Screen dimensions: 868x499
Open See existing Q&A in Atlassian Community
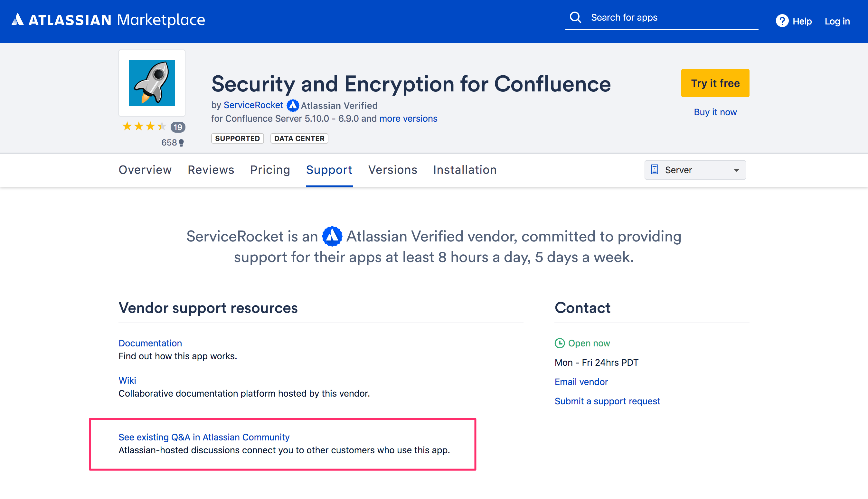coord(204,437)
